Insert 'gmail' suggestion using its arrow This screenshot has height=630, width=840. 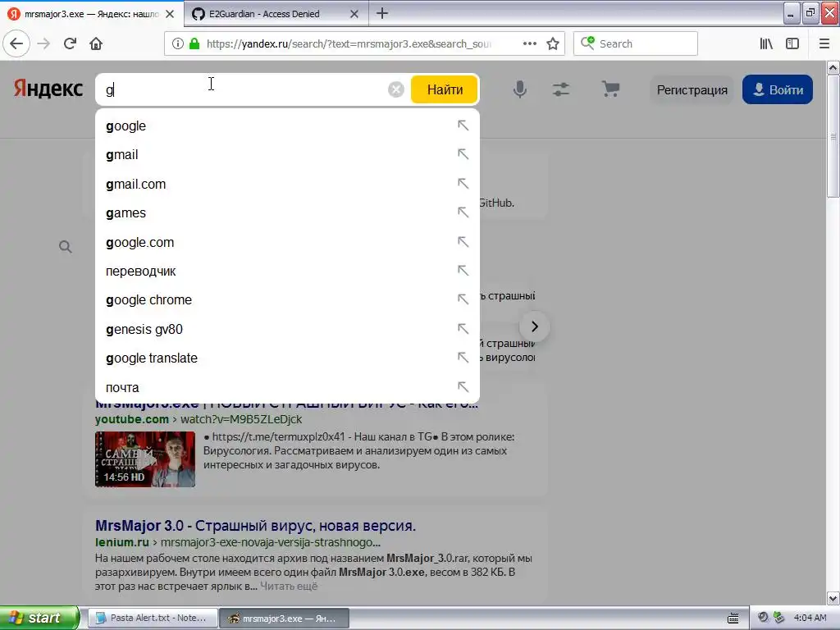point(463,154)
